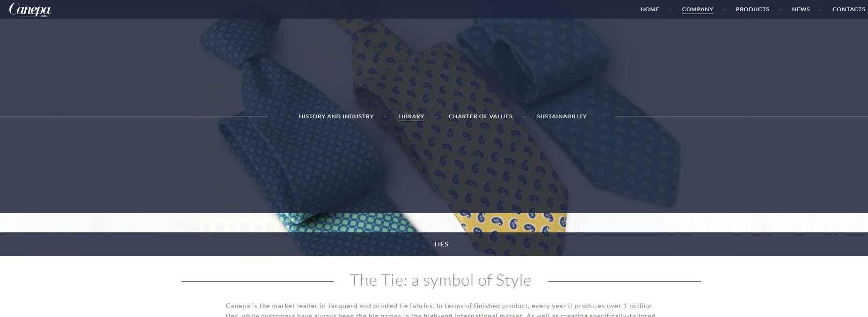
Task: Click the Canepa logo
Action: pos(30,9)
